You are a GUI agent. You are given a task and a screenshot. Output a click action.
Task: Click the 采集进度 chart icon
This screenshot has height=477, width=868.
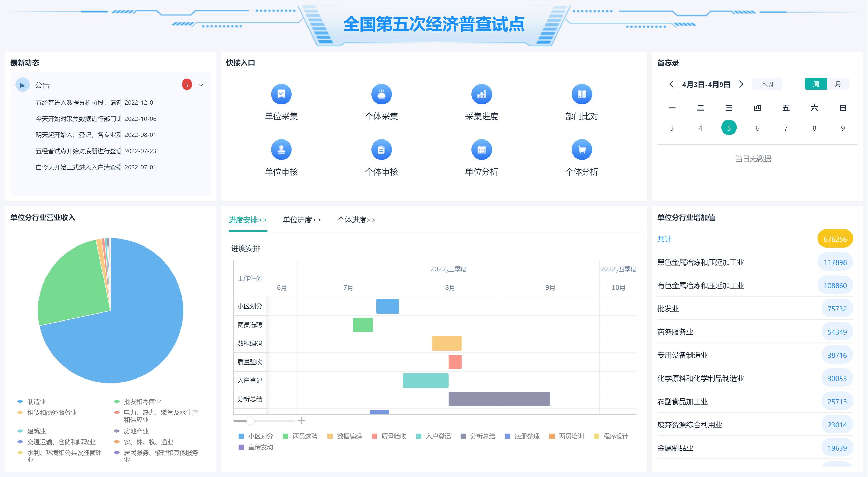pyautogui.click(x=482, y=94)
